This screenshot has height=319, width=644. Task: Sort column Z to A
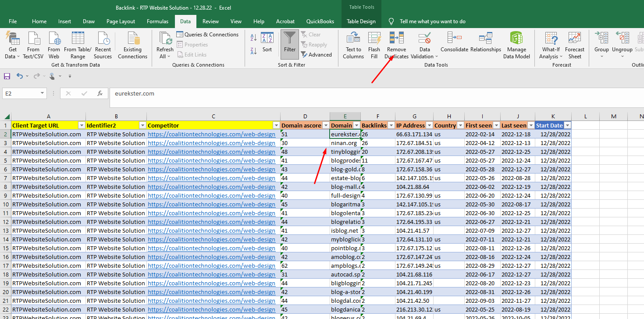(253, 51)
